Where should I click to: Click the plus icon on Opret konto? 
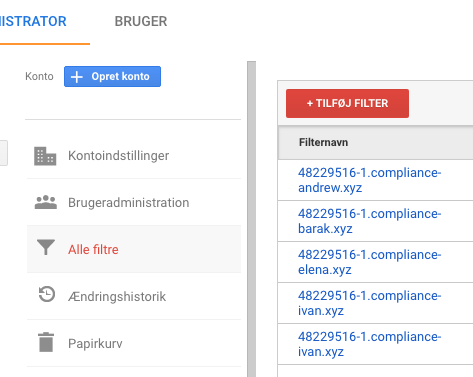77,77
